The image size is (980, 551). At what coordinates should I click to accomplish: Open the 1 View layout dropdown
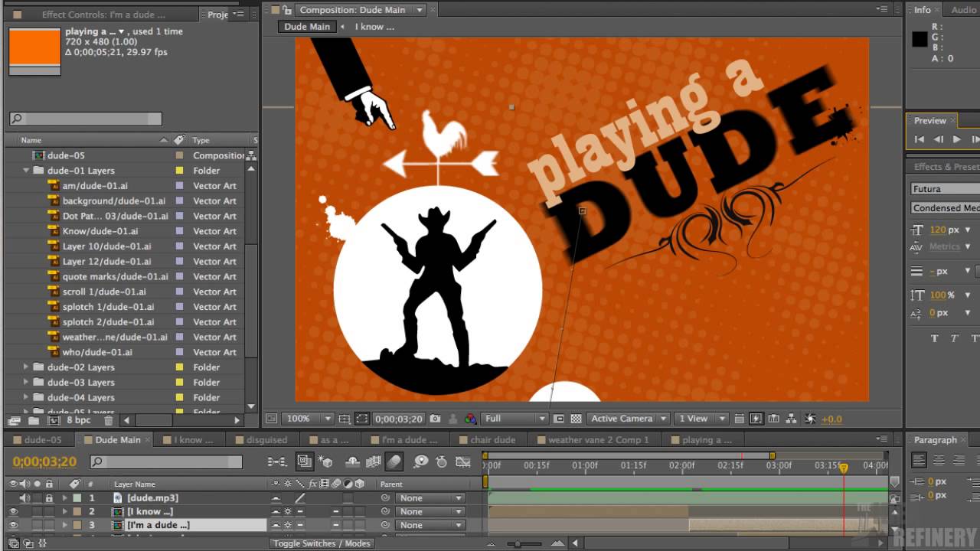701,419
